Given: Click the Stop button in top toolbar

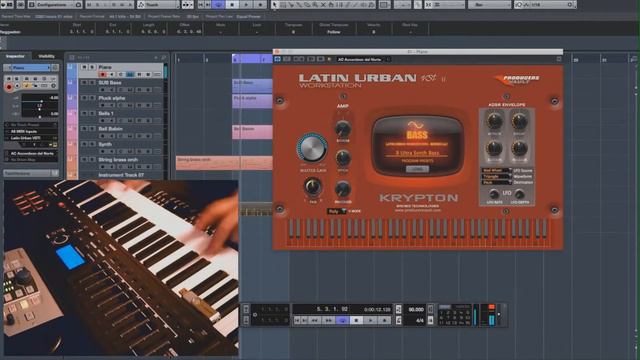Looking at the screenshot, I should point(232,5).
